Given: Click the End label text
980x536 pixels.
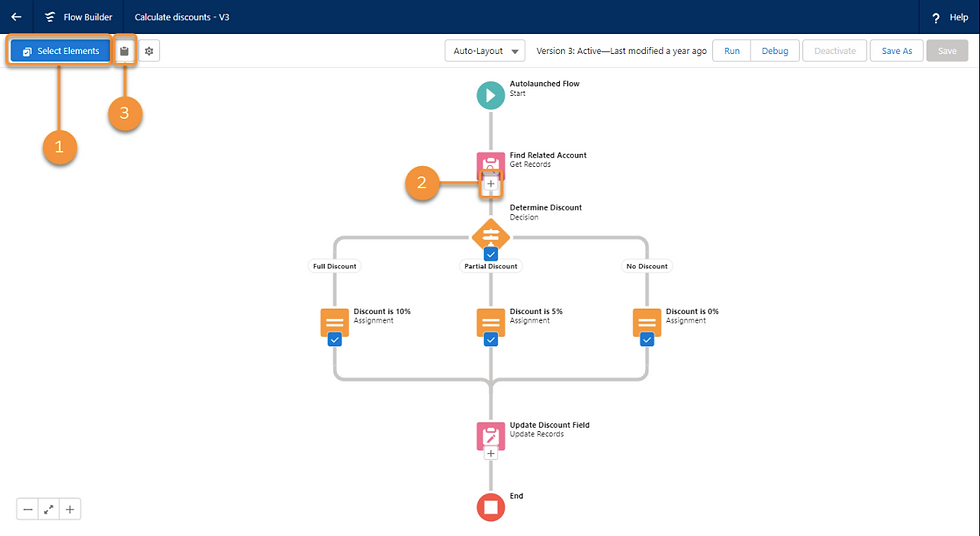Looking at the screenshot, I should coord(516,496).
